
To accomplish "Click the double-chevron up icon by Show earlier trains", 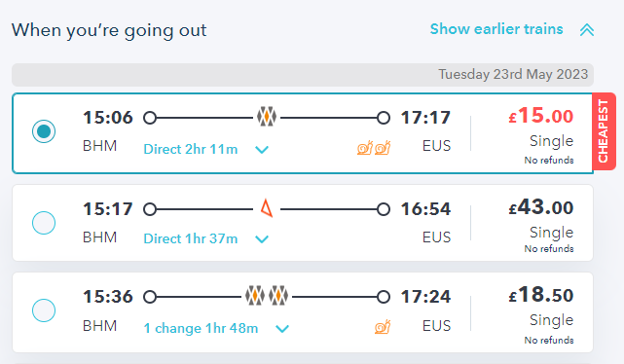I will coord(587,30).
